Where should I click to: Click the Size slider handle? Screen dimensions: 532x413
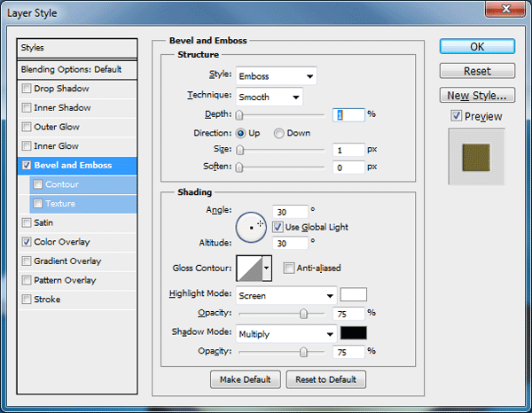tap(240, 150)
